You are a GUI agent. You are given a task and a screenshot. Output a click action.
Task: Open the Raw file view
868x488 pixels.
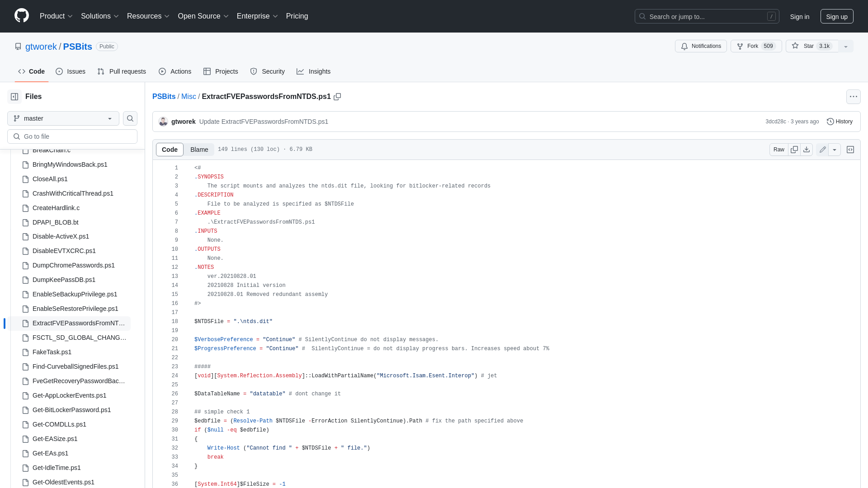779,150
